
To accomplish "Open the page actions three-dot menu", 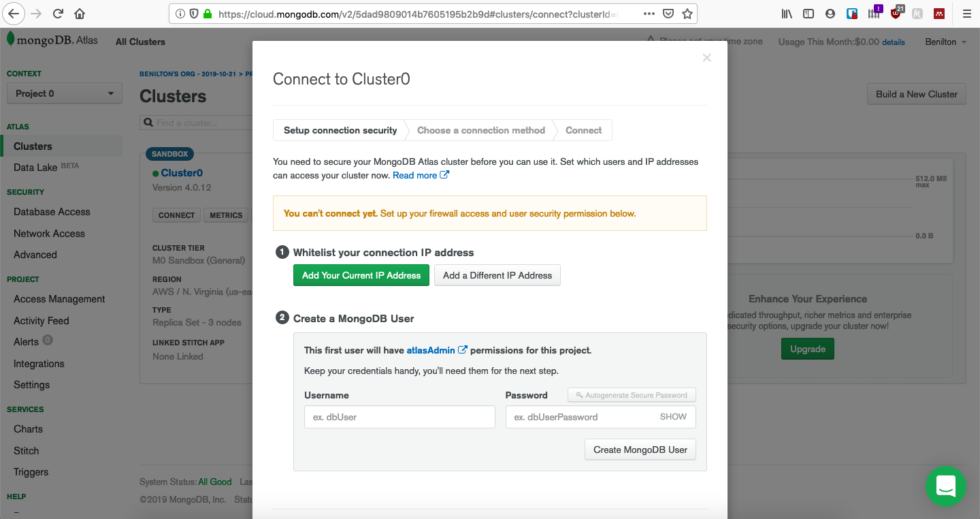I will [x=649, y=14].
